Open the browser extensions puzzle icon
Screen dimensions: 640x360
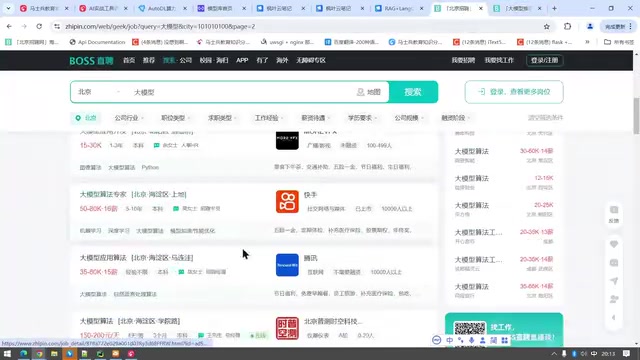[567, 27]
